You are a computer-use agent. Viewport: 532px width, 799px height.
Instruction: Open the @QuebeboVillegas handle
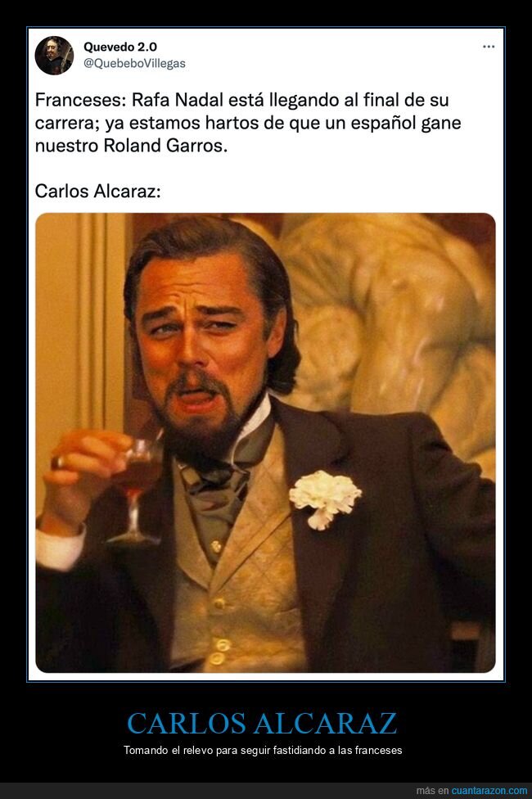click(x=134, y=64)
